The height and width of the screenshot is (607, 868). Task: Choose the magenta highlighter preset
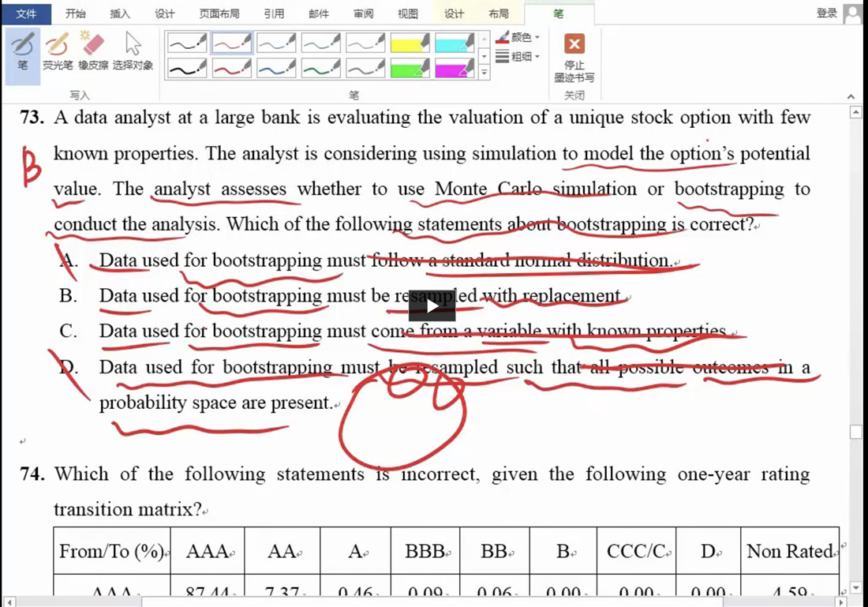[454, 68]
